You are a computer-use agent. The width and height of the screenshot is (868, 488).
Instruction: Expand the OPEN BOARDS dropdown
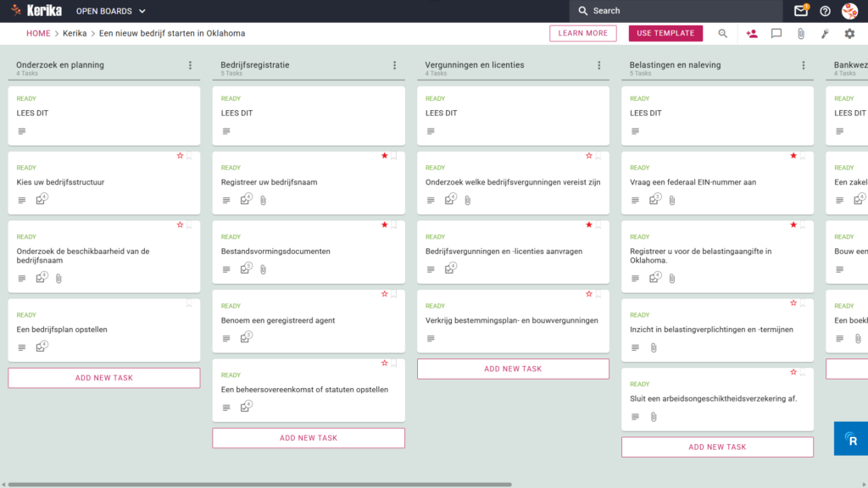pos(111,11)
